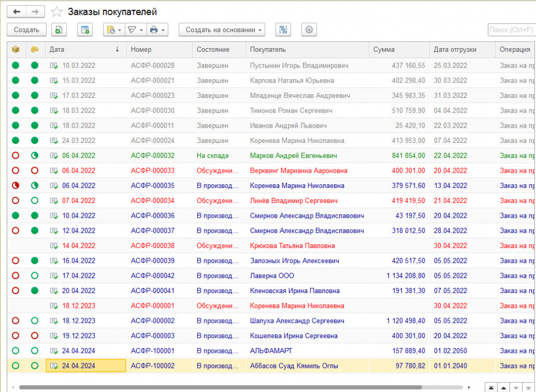This screenshot has height=392, width=536.
Task: Click the document icon in row АСФР-000028
Action: [54, 65]
